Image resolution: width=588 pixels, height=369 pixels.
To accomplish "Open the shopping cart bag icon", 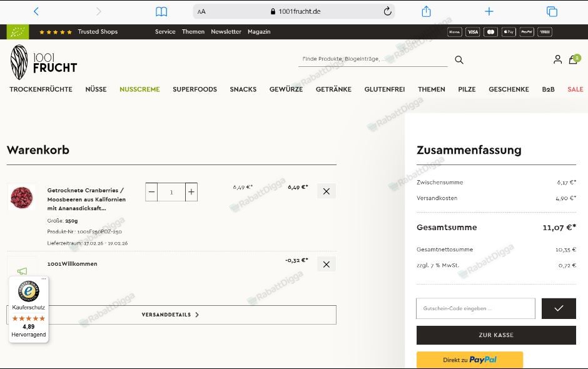I will pyautogui.click(x=574, y=59).
